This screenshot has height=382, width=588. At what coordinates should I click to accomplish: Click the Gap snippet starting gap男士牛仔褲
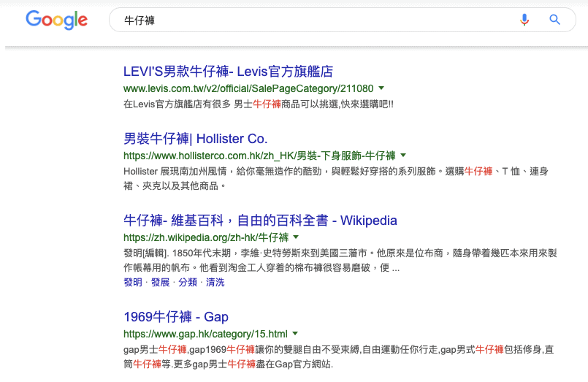[339, 357]
